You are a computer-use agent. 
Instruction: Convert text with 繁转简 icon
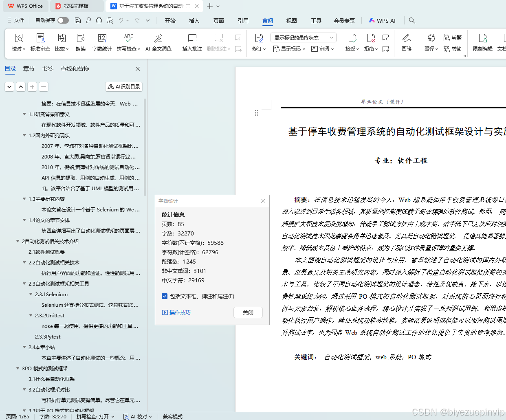click(452, 48)
